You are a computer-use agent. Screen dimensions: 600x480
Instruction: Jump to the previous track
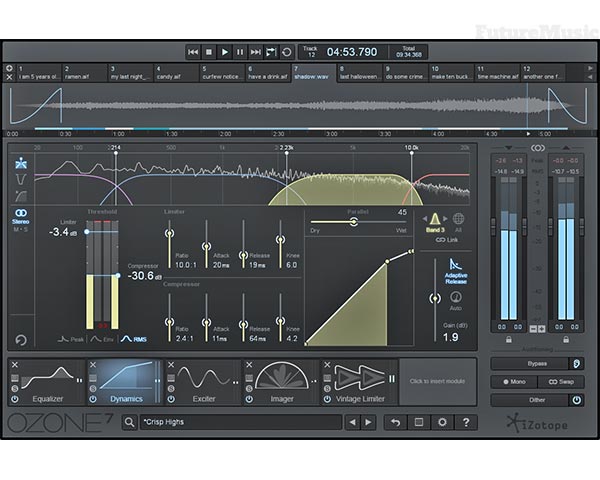click(x=193, y=52)
